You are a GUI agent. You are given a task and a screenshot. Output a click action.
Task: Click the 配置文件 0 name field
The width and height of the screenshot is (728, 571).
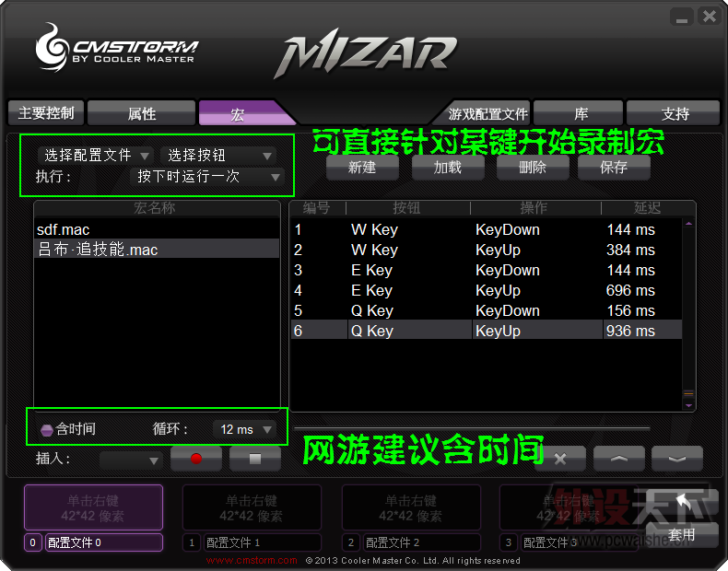[x=104, y=542]
